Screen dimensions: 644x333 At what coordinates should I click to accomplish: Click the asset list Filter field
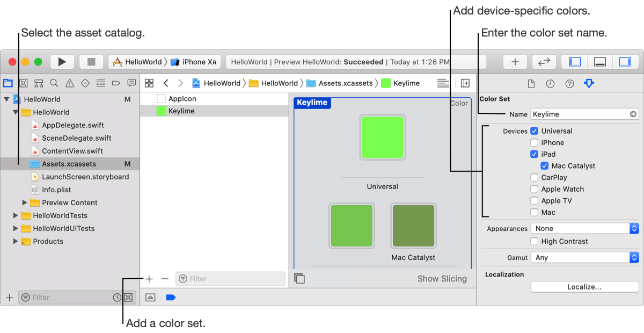pyautogui.click(x=231, y=279)
